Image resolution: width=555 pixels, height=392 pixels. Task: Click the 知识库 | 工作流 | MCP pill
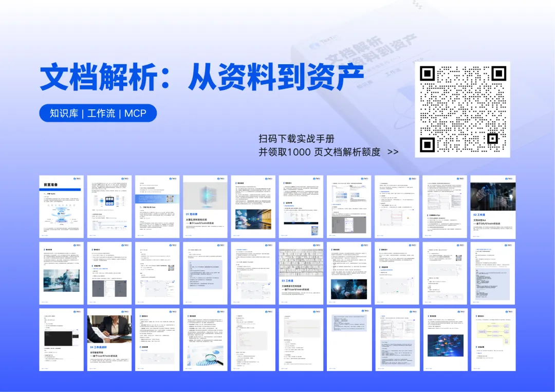(98, 113)
